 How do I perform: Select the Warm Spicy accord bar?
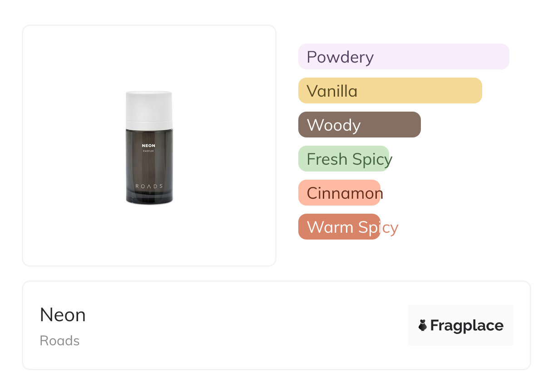[x=339, y=227]
